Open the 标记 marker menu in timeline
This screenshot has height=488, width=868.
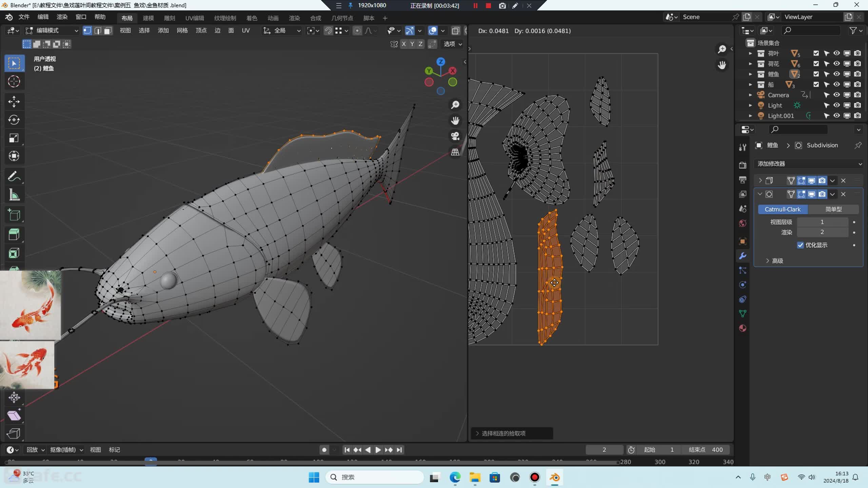point(114,450)
